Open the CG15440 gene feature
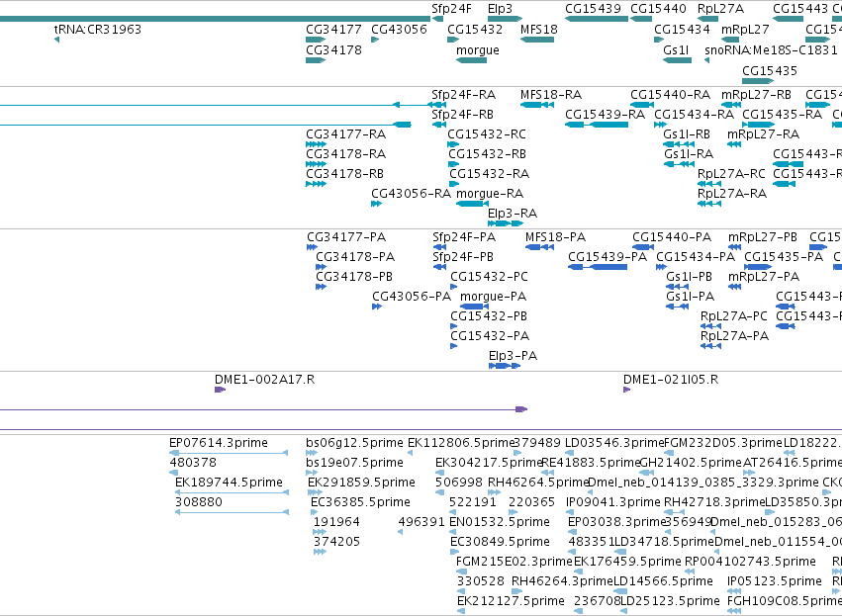The width and height of the screenshot is (842, 616). click(641, 20)
